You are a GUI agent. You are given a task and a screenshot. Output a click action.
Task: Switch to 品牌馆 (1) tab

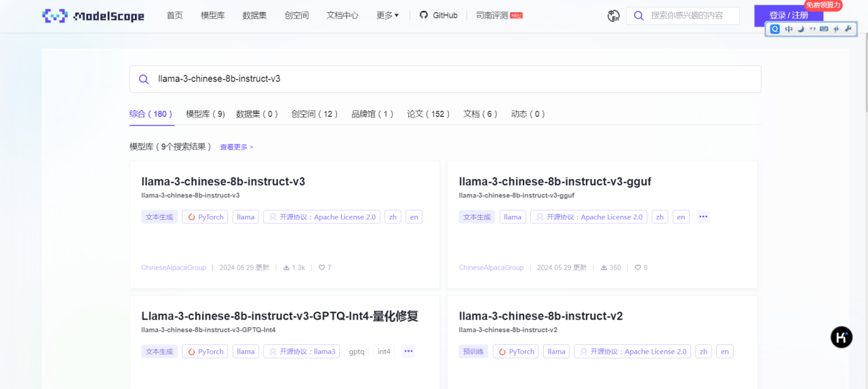[x=372, y=114]
